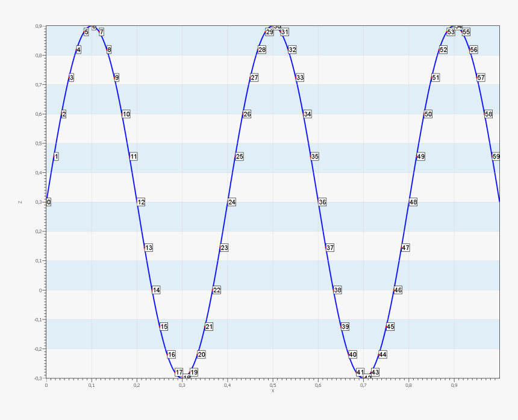Click the data point labeled 53
This screenshot has width=518, height=420.
tap(451, 32)
